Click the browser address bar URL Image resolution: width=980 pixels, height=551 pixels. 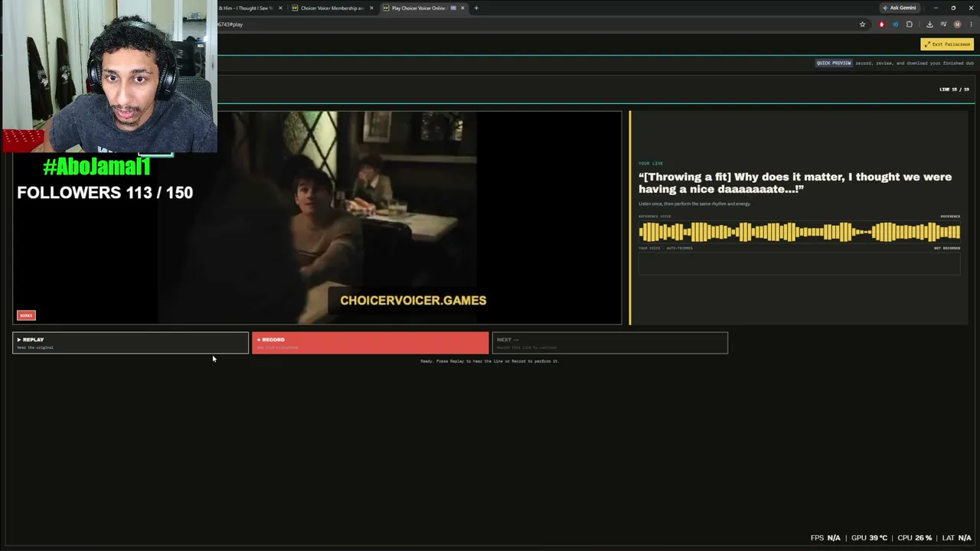click(x=230, y=24)
